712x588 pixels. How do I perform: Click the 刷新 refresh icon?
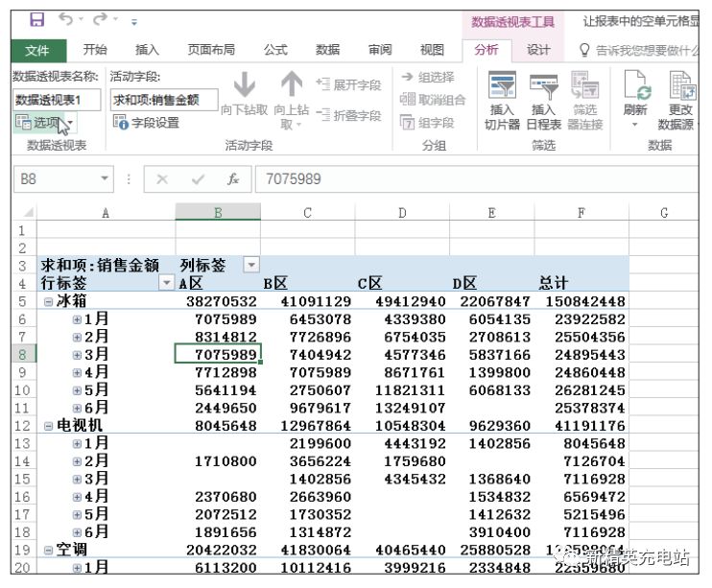coord(636,85)
